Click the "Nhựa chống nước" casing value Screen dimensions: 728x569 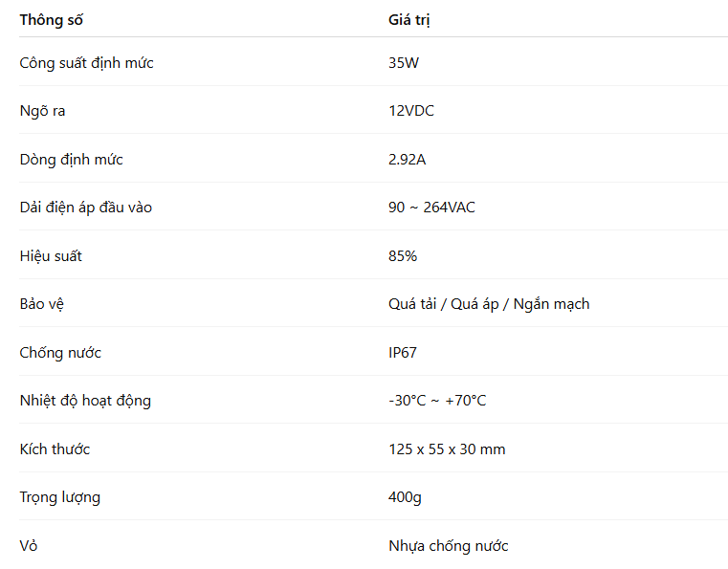click(x=449, y=546)
